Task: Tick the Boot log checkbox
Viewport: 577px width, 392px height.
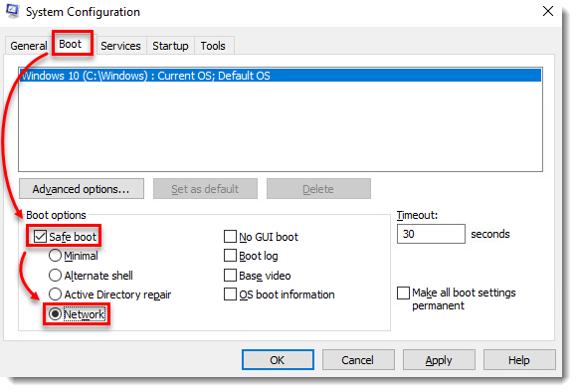Action: point(230,256)
